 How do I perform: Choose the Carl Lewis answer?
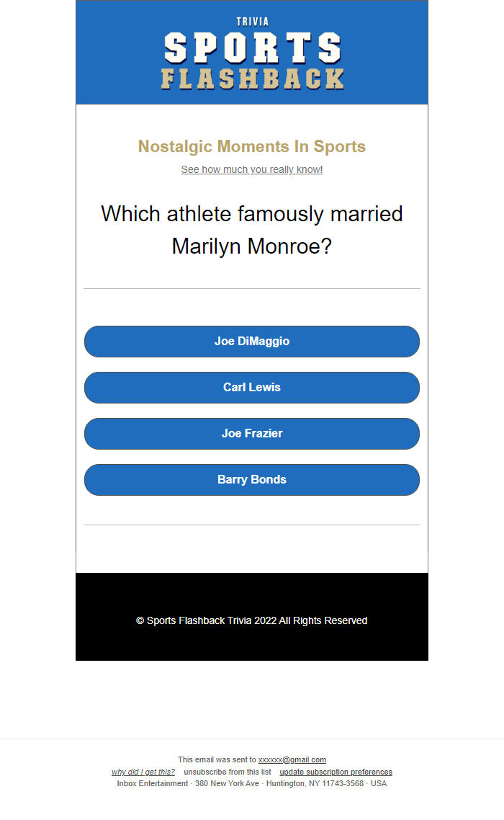252,388
